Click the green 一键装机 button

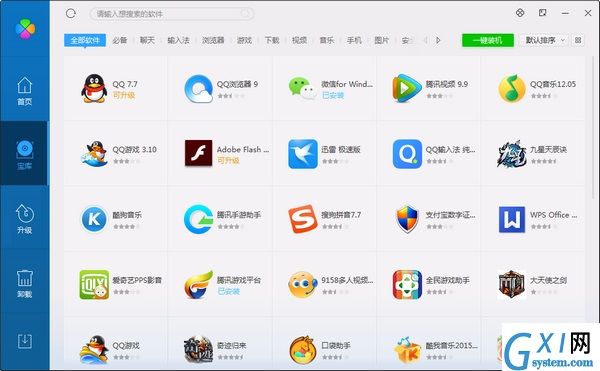[488, 40]
